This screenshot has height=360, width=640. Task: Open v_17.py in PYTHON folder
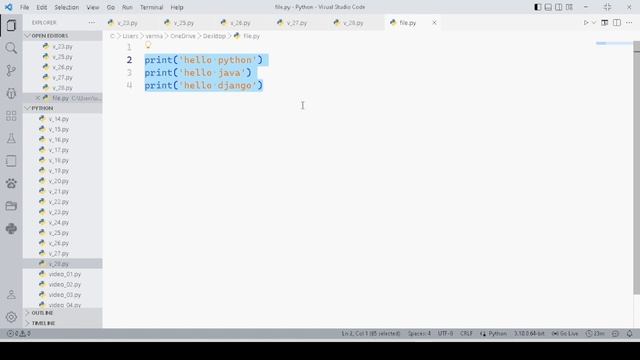click(59, 150)
